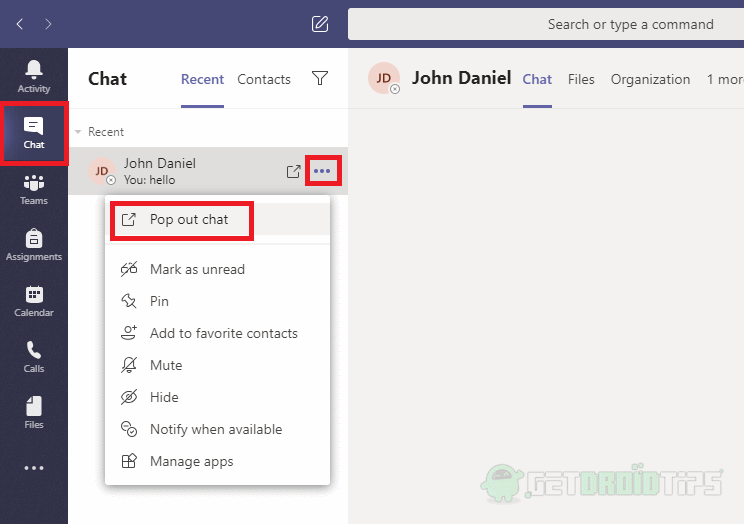Choose Add to favorite contacts

click(x=217, y=333)
